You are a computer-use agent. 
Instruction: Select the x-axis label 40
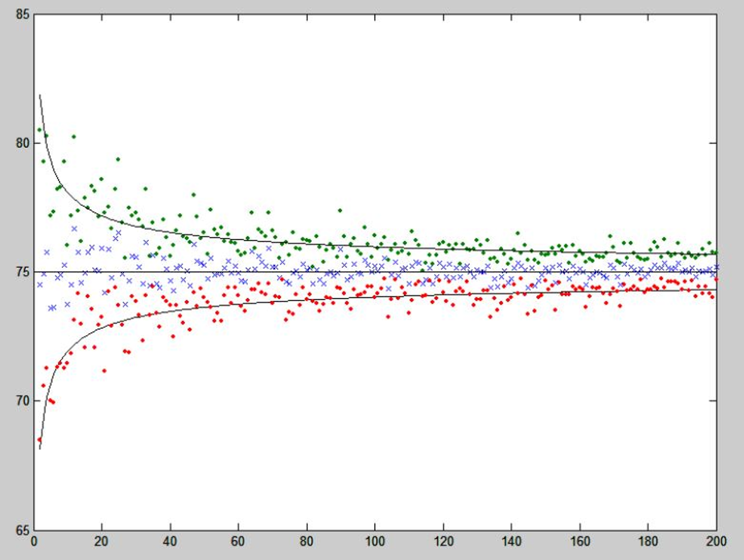click(x=170, y=542)
